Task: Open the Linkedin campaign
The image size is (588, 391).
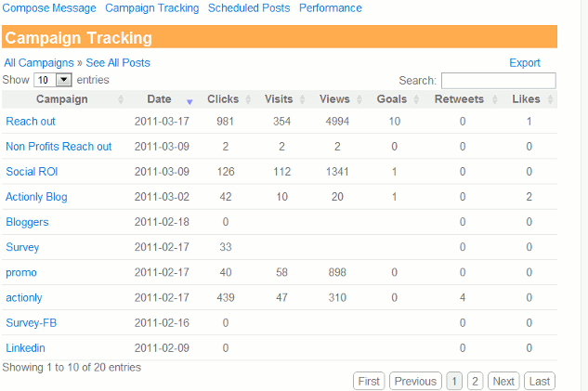Action: click(25, 348)
